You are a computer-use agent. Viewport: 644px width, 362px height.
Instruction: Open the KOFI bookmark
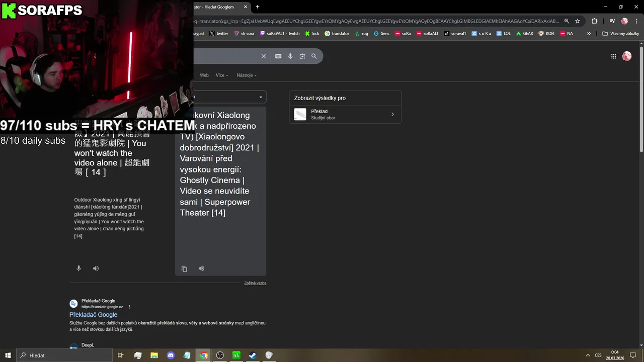[546, 34]
